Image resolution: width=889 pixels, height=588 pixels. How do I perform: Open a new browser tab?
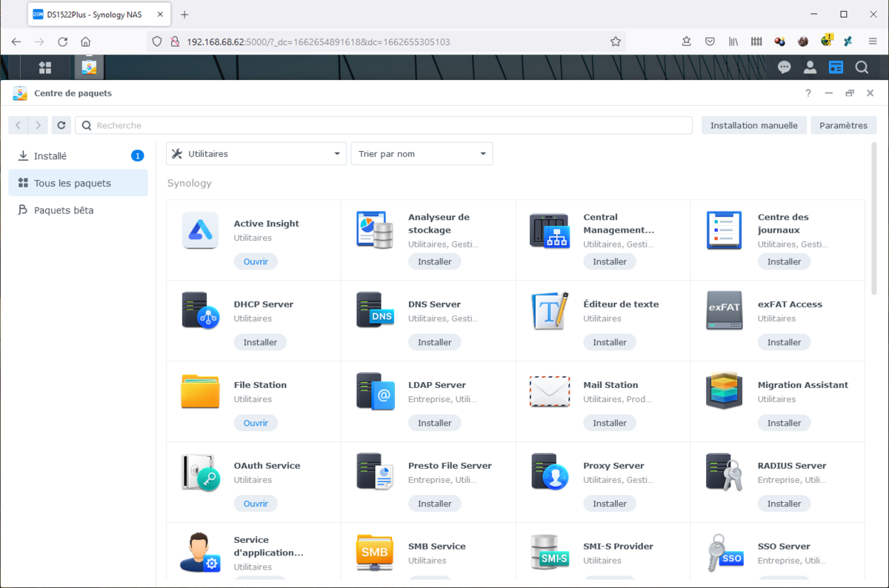click(x=184, y=14)
